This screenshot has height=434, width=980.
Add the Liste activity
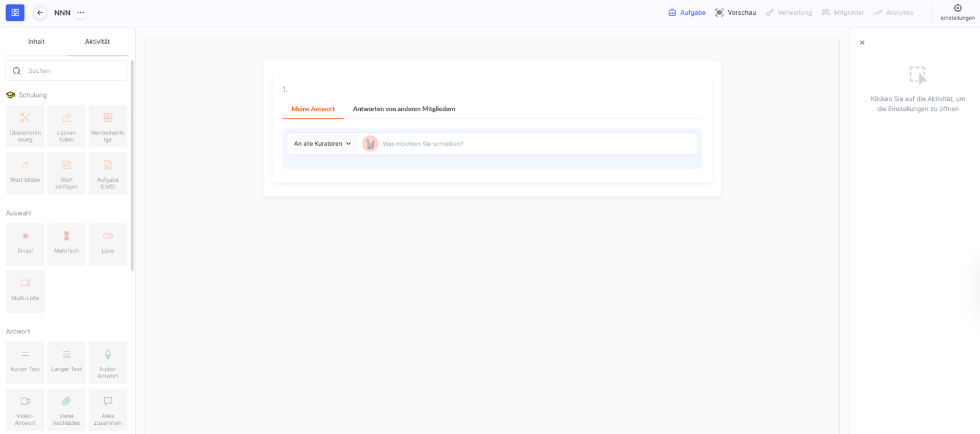[108, 244]
